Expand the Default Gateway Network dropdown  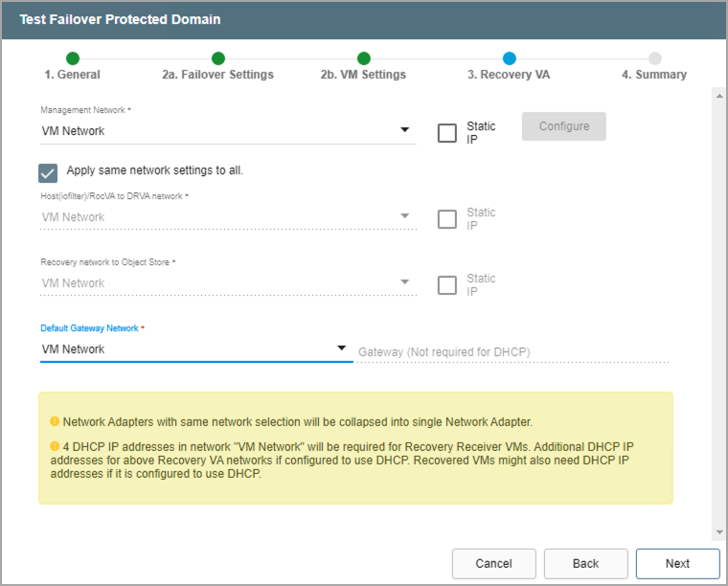[195, 349]
